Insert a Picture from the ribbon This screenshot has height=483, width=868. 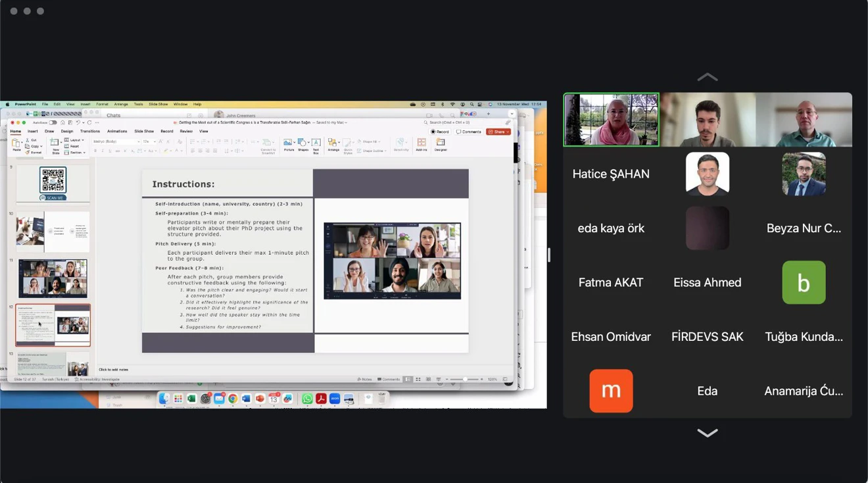(288, 144)
